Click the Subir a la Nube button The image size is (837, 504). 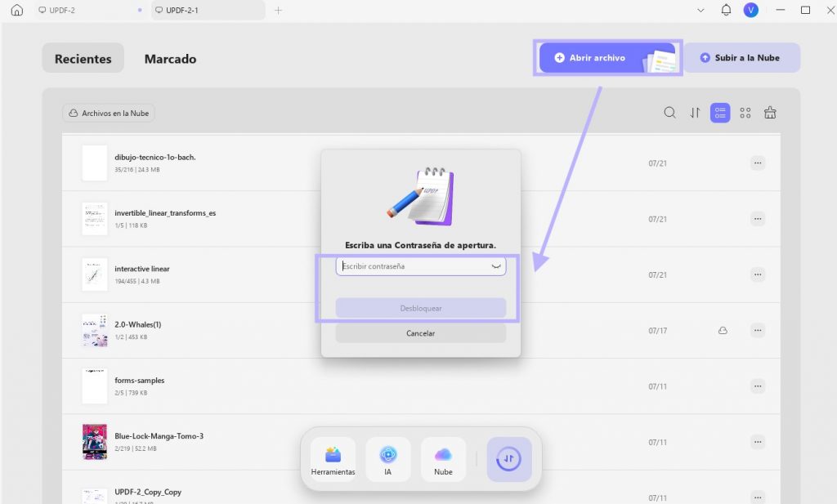pyautogui.click(x=742, y=58)
